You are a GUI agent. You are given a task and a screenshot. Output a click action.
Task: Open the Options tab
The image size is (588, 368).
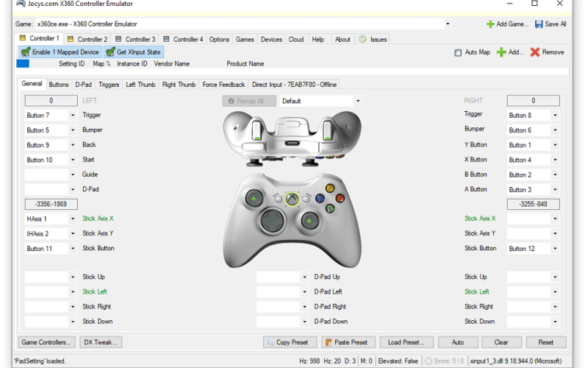coord(219,39)
